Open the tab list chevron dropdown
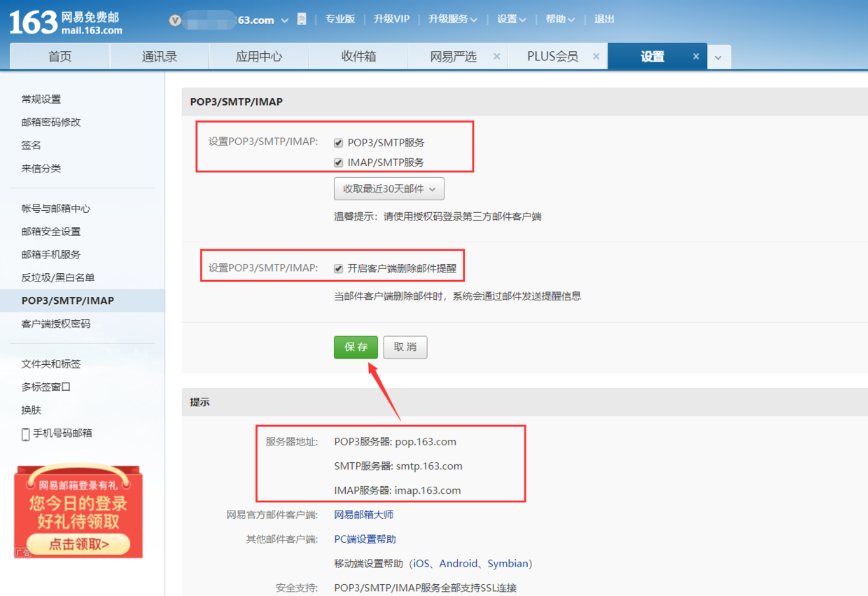Screen dimensions: 868x596 tap(718, 57)
